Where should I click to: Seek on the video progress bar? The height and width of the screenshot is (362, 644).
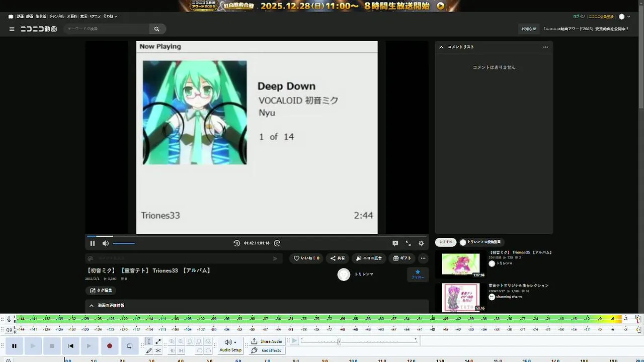tap(257, 236)
